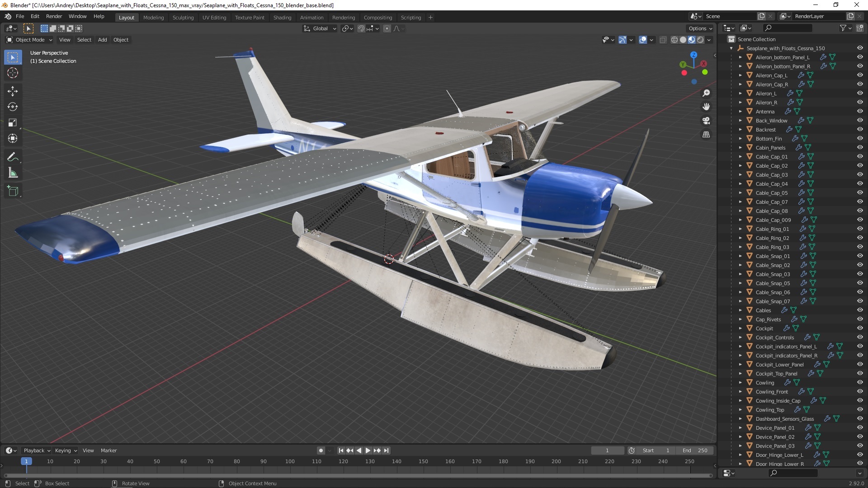Switch perspective/orthographic grid icon

[706, 135]
